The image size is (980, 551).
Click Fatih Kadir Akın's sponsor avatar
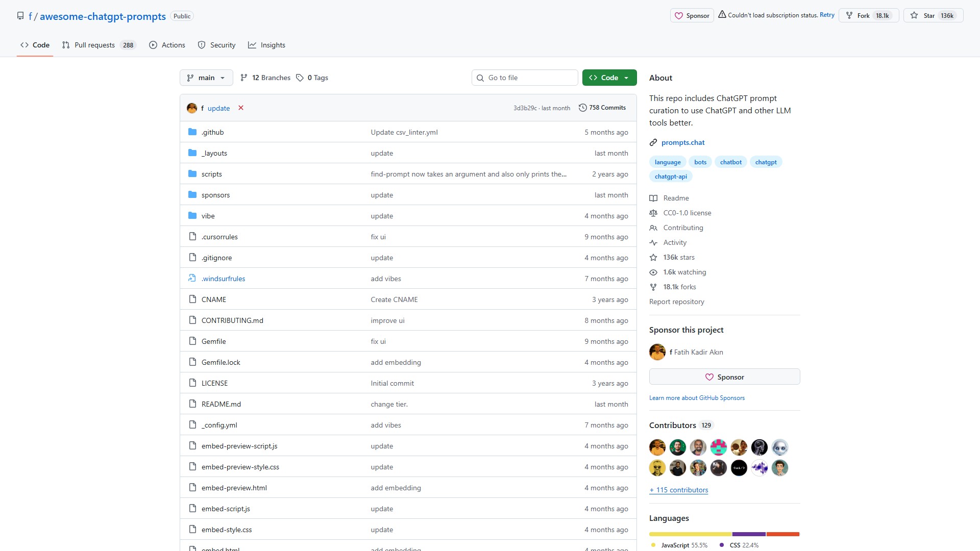pyautogui.click(x=657, y=352)
